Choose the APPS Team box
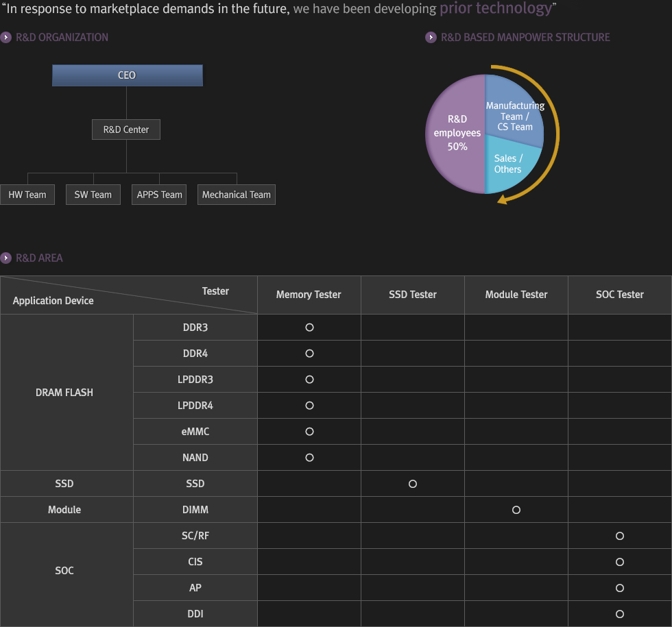The height and width of the screenshot is (627, 672). pos(159,195)
